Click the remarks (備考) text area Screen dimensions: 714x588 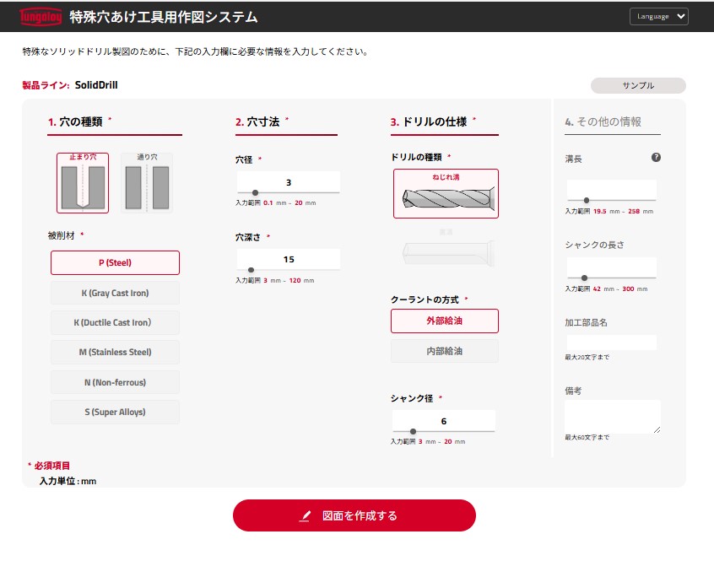[612, 416]
